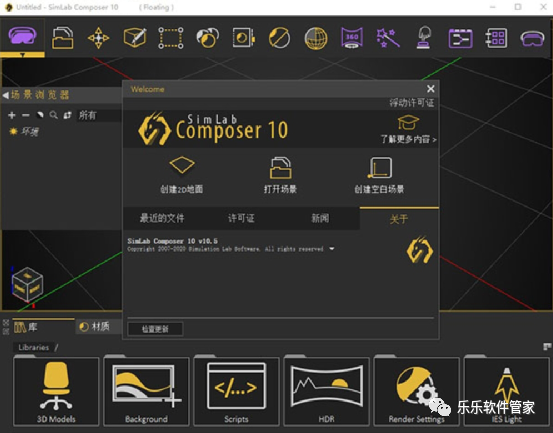Image resolution: width=553 pixels, height=433 pixels.
Task: Switch to the Recent files (最近的文件) tab
Action: pos(162,218)
